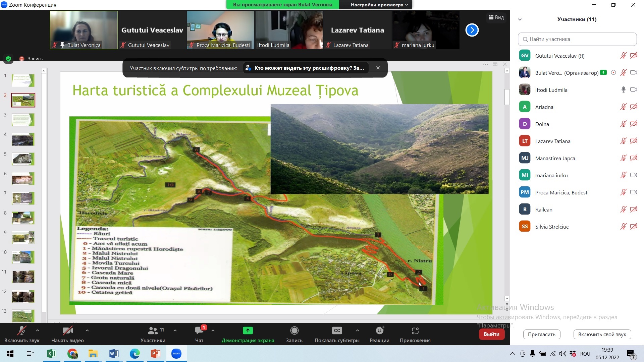Click the green encryption shield icon
The height and width of the screenshot is (362, 644).
pyautogui.click(x=8, y=59)
